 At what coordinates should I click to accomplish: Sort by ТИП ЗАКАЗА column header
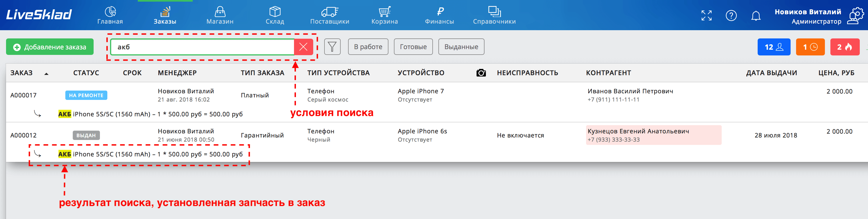click(262, 73)
